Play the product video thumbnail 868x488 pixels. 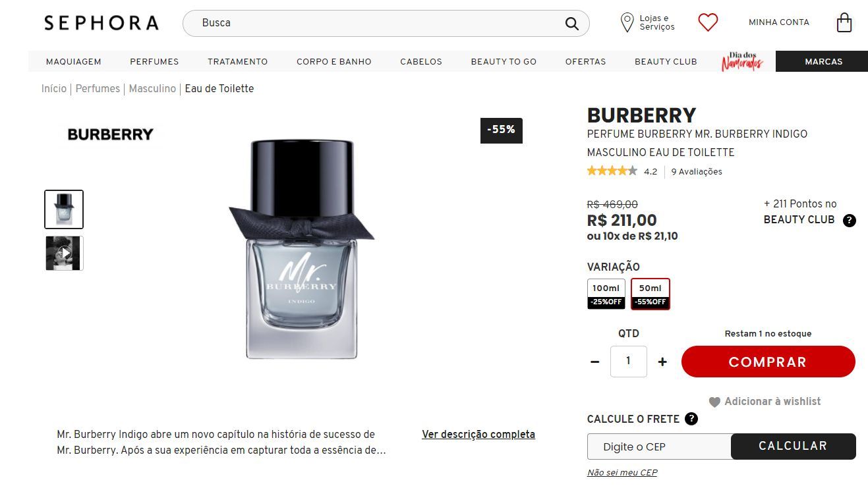[x=64, y=254]
